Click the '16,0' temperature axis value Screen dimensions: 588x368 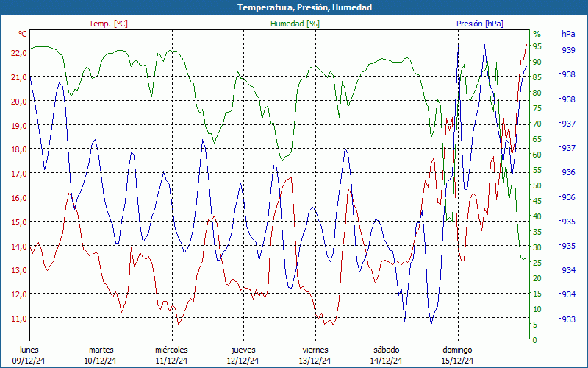point(19,198)
